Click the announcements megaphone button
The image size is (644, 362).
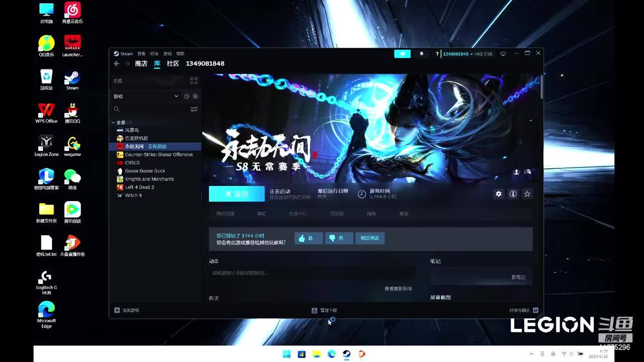pos(402,54)
